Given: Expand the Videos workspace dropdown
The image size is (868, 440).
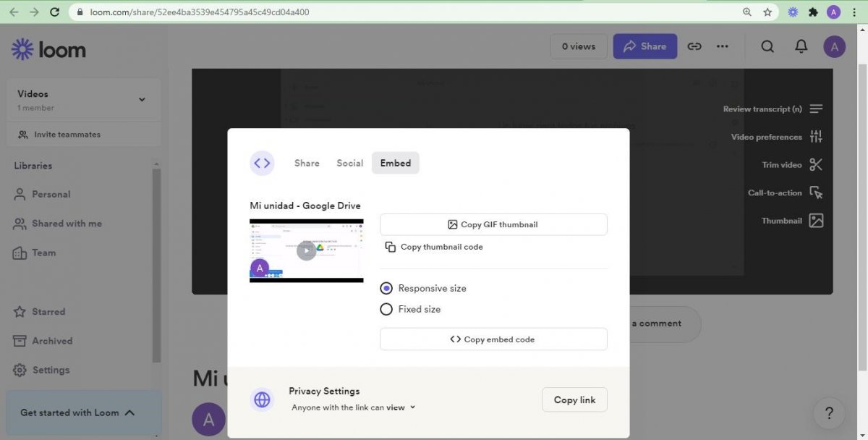Looking at the screenshot, I should point(142,100).
